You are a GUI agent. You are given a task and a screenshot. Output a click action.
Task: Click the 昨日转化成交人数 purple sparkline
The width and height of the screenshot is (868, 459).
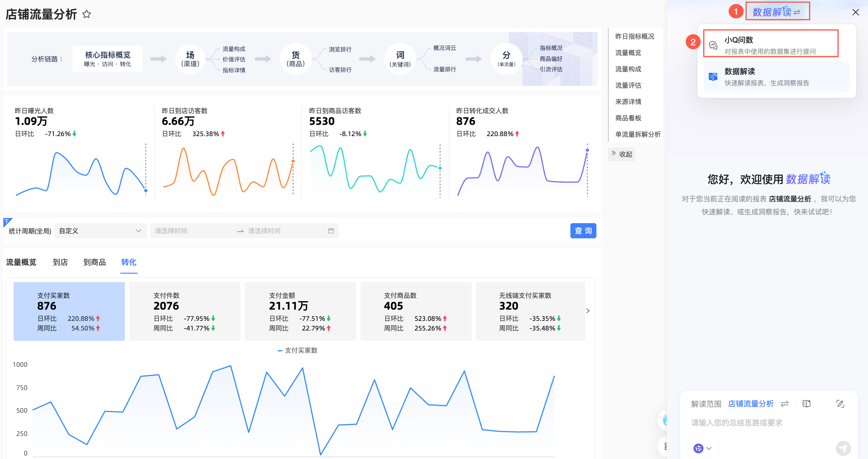[x=523, y=170]
